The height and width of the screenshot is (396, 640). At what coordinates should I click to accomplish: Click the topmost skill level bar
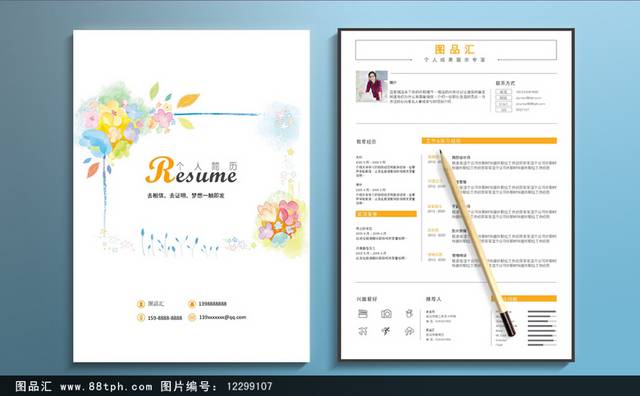pos(542,311)
